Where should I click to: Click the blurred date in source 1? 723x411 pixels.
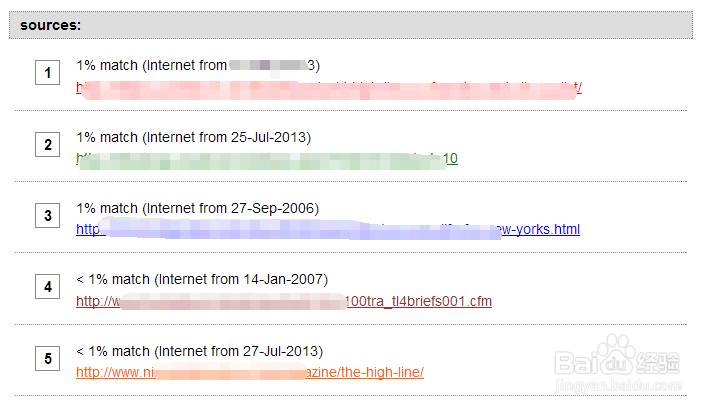click(x=268, y=66)
